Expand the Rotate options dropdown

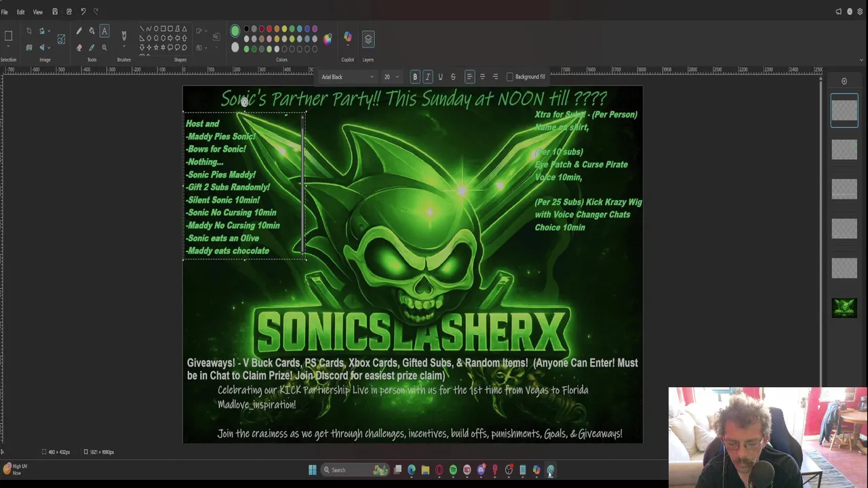click(49, 30)
